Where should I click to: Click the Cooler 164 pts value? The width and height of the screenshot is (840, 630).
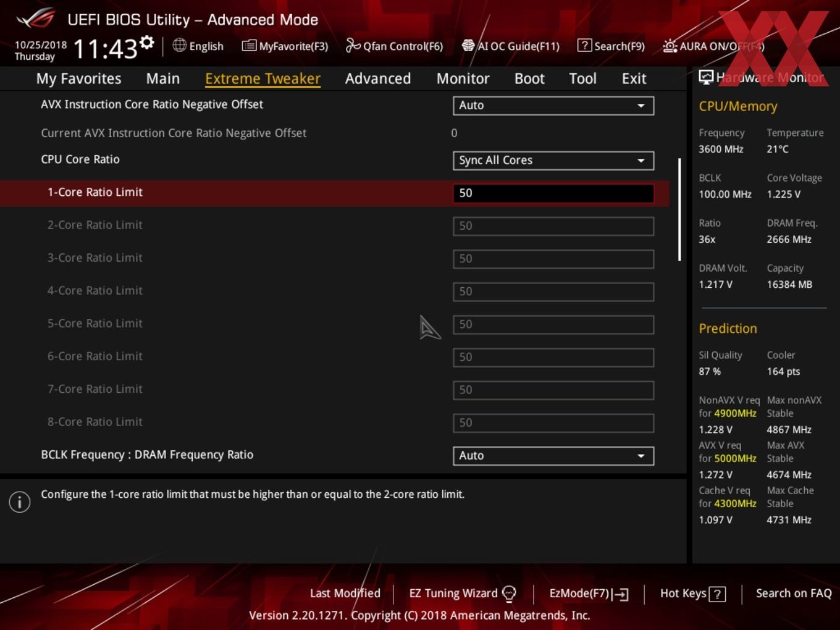coord(783,371)
